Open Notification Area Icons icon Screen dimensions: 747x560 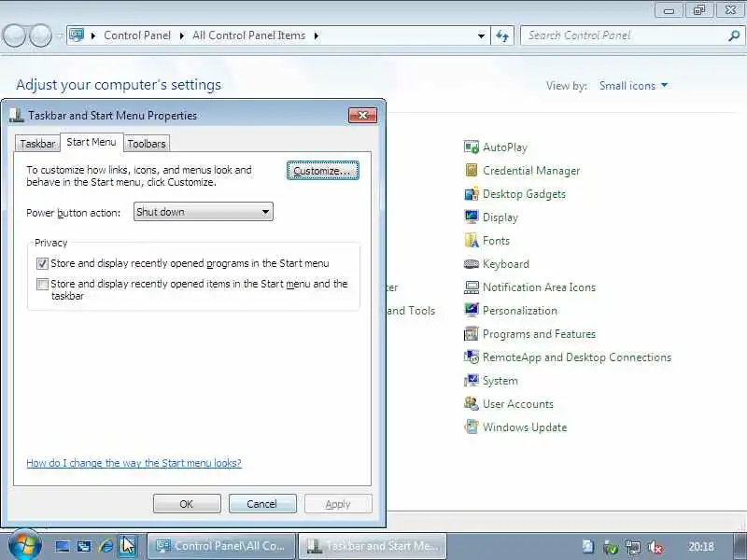(x=472, y=287)
